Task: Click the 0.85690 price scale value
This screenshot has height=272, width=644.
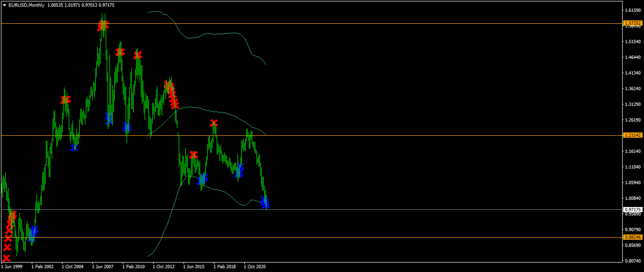Action: (x=633, y=245)
